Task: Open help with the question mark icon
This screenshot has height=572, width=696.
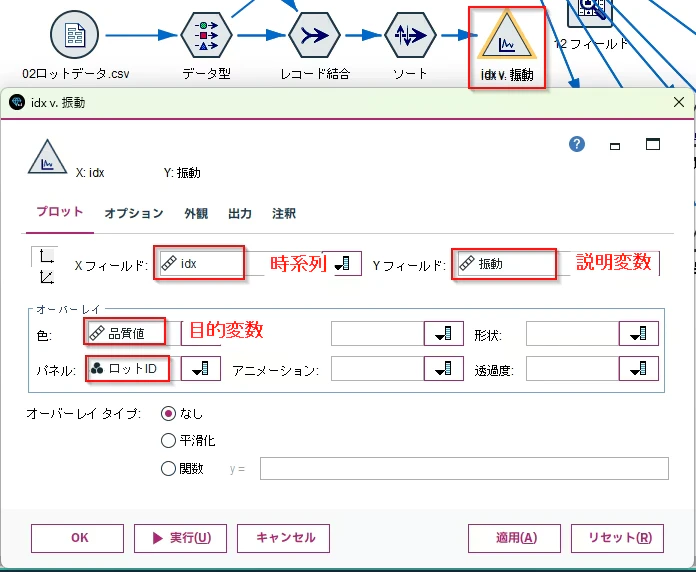Action: pyautogui.click(x=577, y=144)
